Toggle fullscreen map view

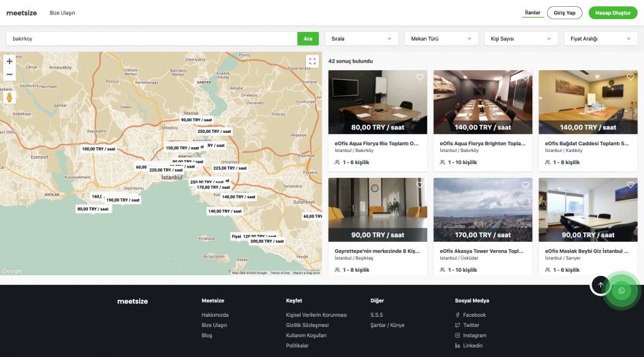pyautogui.click(x=312, y=61)
